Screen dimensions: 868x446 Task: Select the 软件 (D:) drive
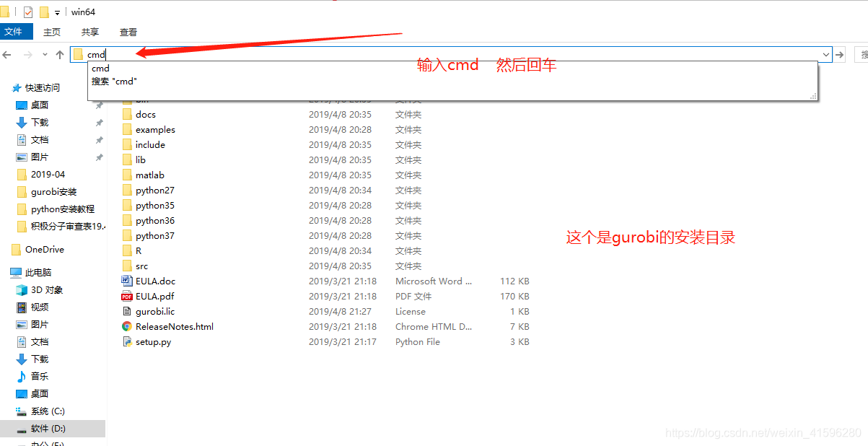pos(48,429)
